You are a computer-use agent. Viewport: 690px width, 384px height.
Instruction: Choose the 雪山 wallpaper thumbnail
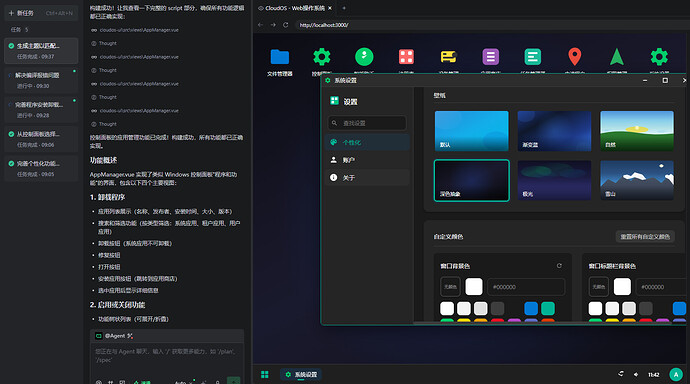click(637, 180)
